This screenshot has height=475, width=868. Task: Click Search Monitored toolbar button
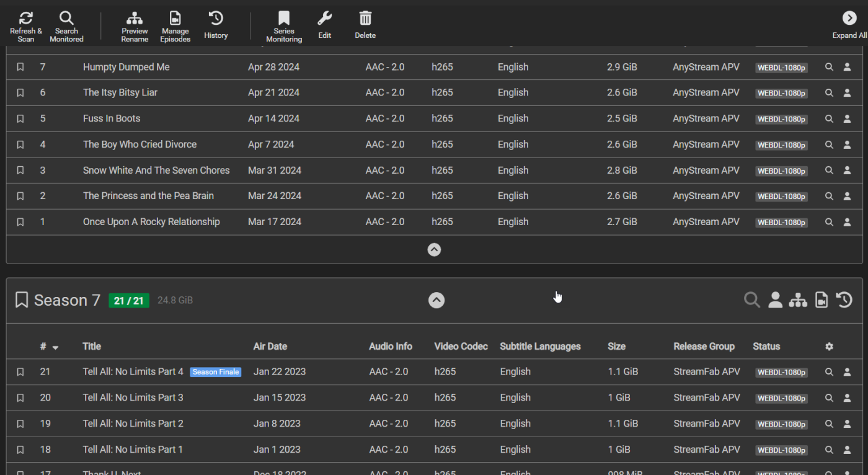click(66, 27)
